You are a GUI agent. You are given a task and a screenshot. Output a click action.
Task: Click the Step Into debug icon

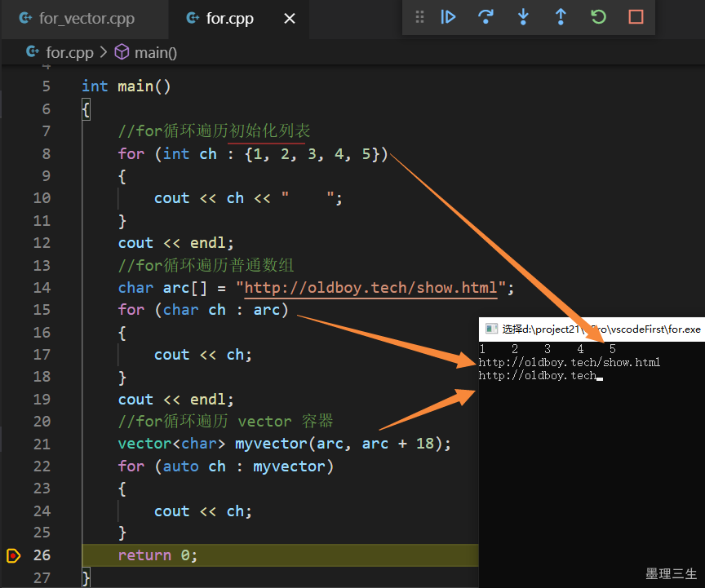tap(523, 17)
